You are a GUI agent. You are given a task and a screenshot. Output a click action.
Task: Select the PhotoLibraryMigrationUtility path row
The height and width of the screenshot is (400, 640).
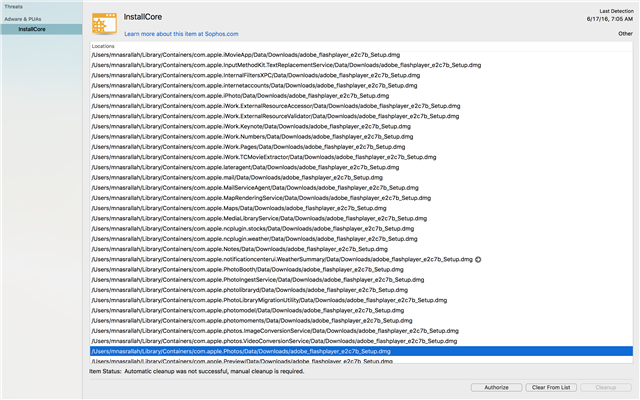click(x=361, y=300)
